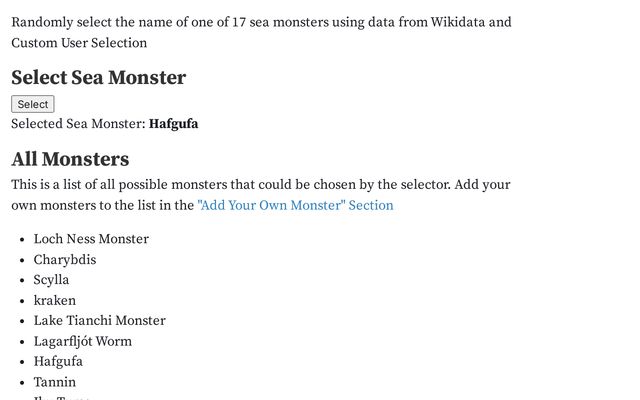
Task: Select Charybdis in the monster list
Action: [x=65, y=260]
